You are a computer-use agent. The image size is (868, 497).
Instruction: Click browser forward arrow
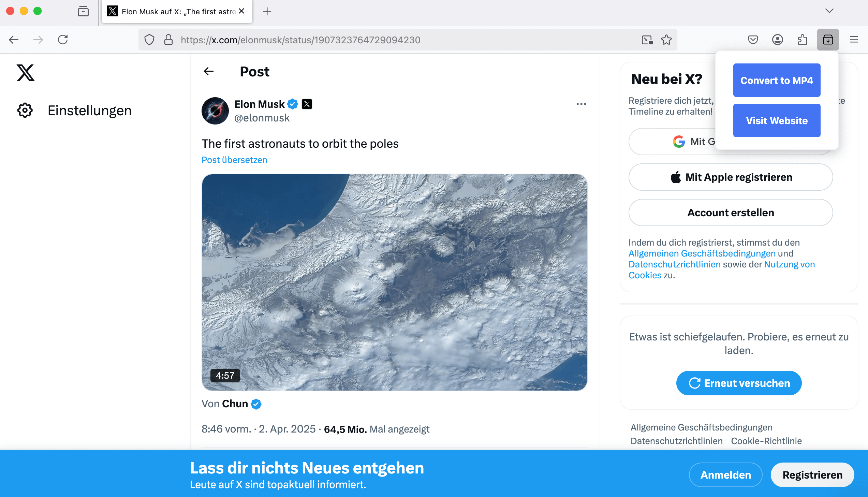coord(38,40)
